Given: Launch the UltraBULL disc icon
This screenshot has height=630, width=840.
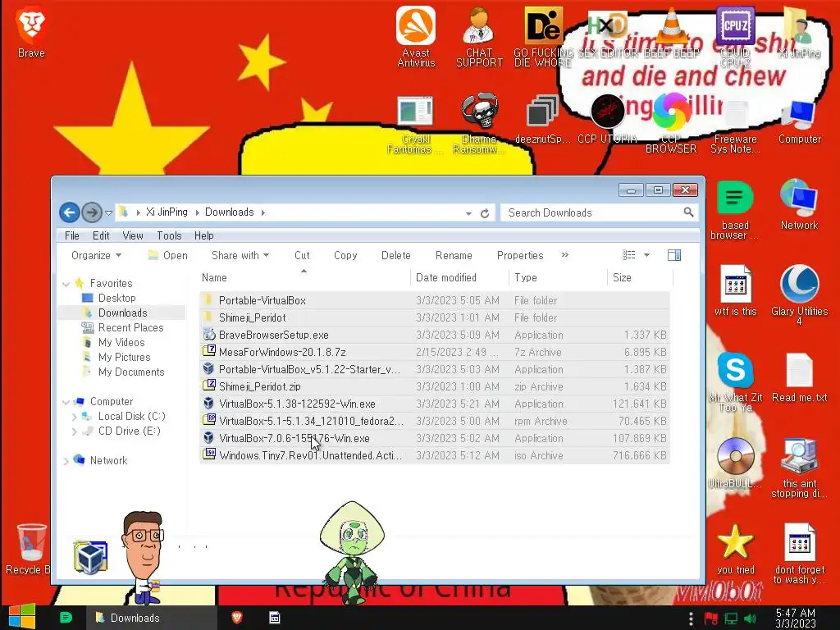Looking at the screenshot, I should pos(735,463).
